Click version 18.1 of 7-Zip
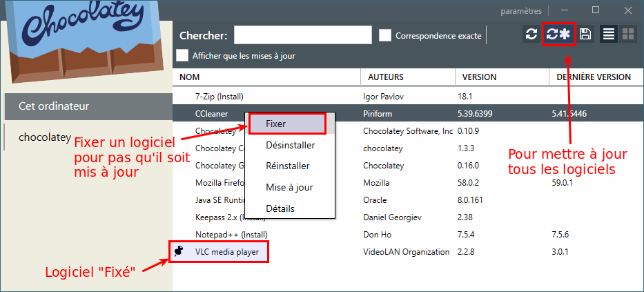Viewport: 644px width, 292px height. pos(466,97)
